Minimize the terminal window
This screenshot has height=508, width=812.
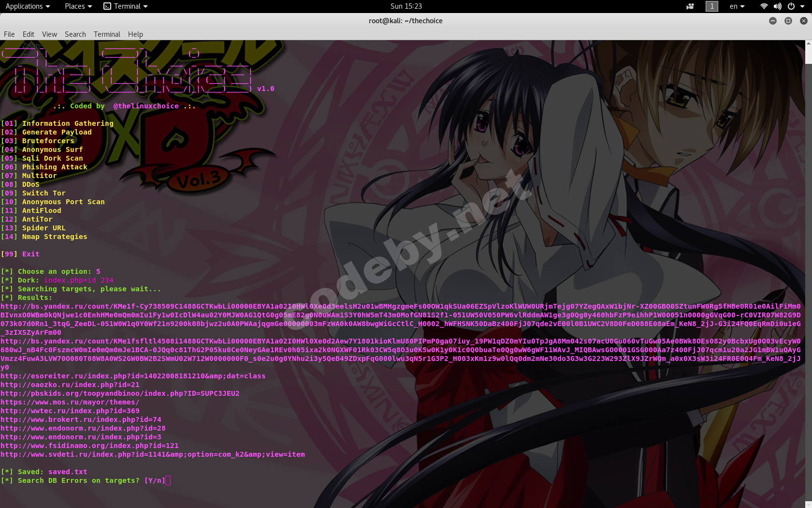[773, 21]
